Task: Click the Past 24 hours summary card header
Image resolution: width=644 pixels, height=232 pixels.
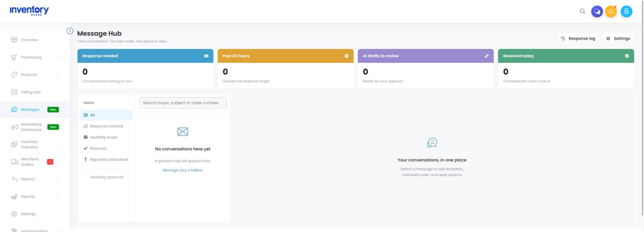Action: point(286,56)
